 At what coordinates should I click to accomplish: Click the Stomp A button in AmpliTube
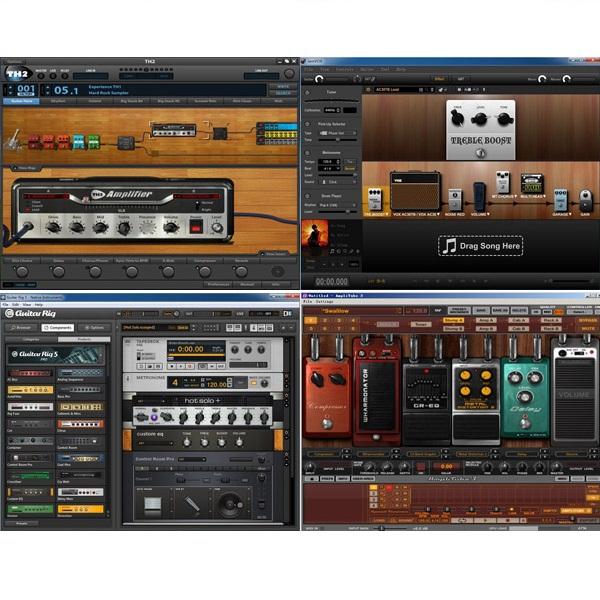(x=453, y=320)
